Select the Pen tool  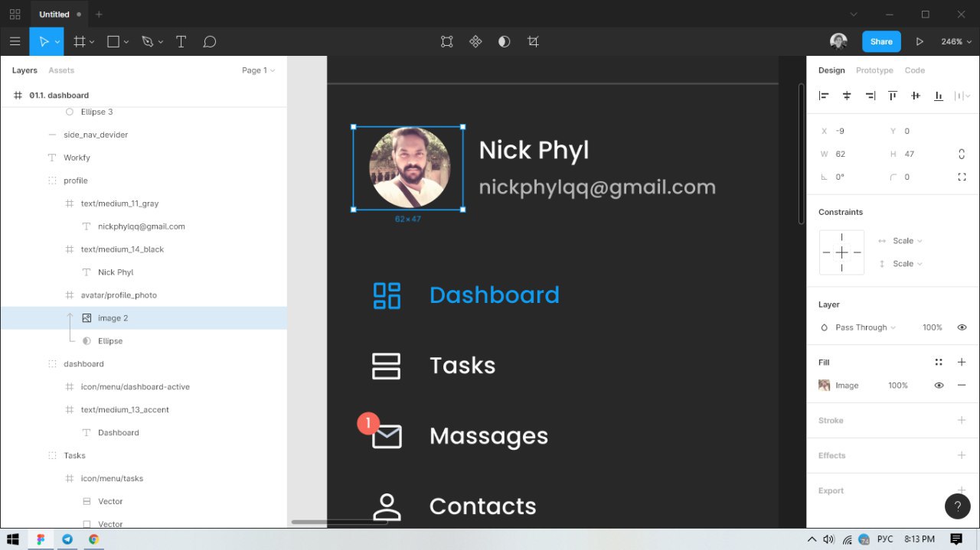[x=148, y=42]
